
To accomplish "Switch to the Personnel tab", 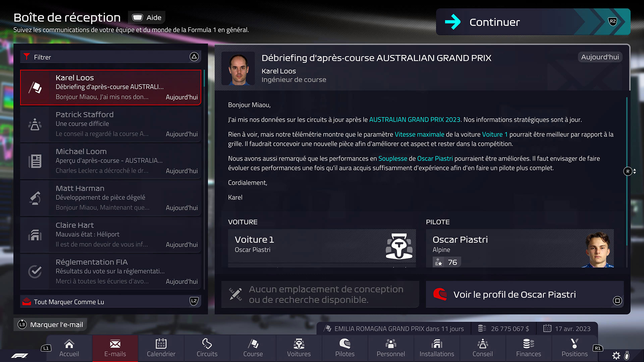I will 391,348.
